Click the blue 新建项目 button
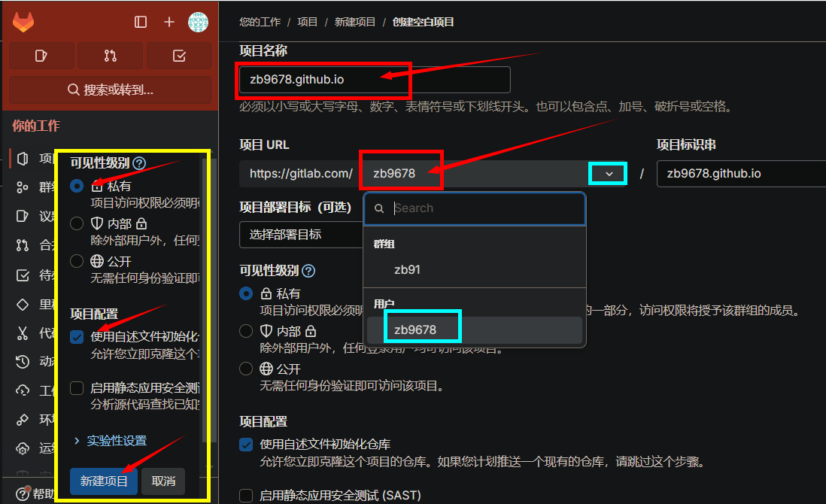This screenshot has height=504, width=826. pyautogui.click(x=104, y=481)
